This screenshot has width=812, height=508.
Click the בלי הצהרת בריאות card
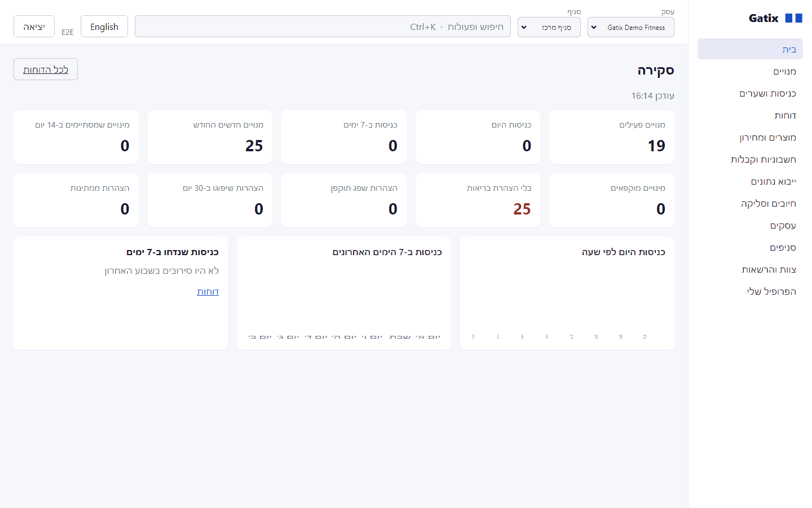[478, 200]
